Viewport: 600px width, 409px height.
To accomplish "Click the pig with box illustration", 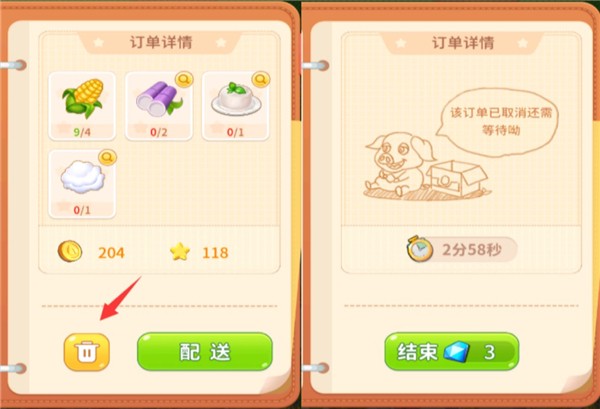I will click(x=427, y=166).
